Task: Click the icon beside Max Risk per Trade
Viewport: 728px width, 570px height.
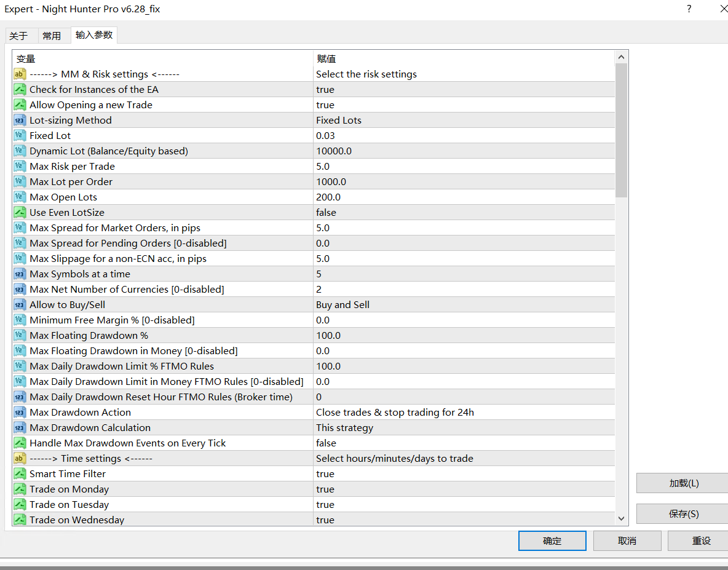Action: point(20,165)
